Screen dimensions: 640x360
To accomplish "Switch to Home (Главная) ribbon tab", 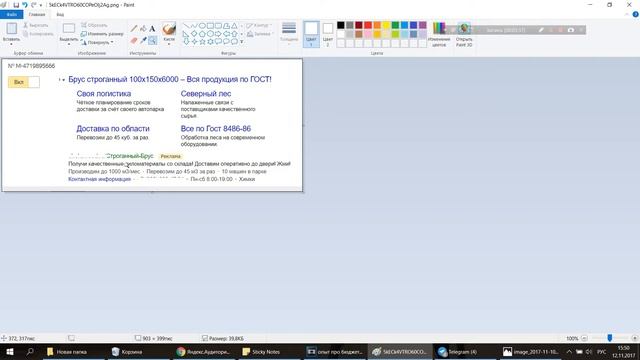I will [37, 14].
